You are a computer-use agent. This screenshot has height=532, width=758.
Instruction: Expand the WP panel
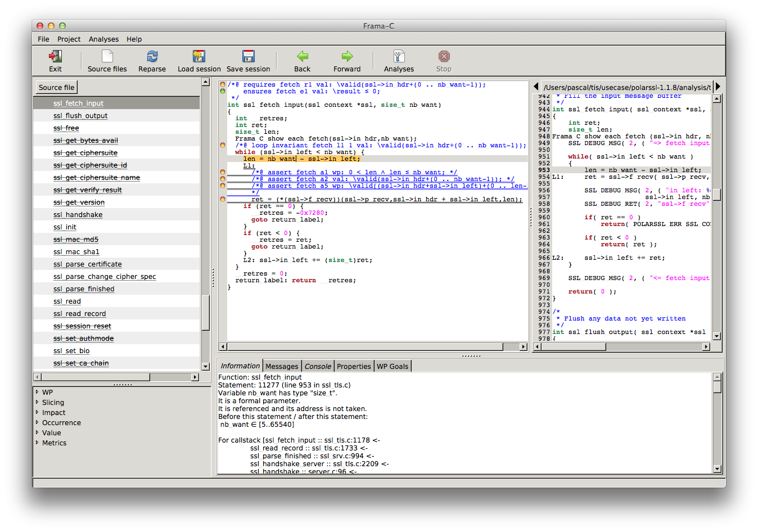click(37, 392)
